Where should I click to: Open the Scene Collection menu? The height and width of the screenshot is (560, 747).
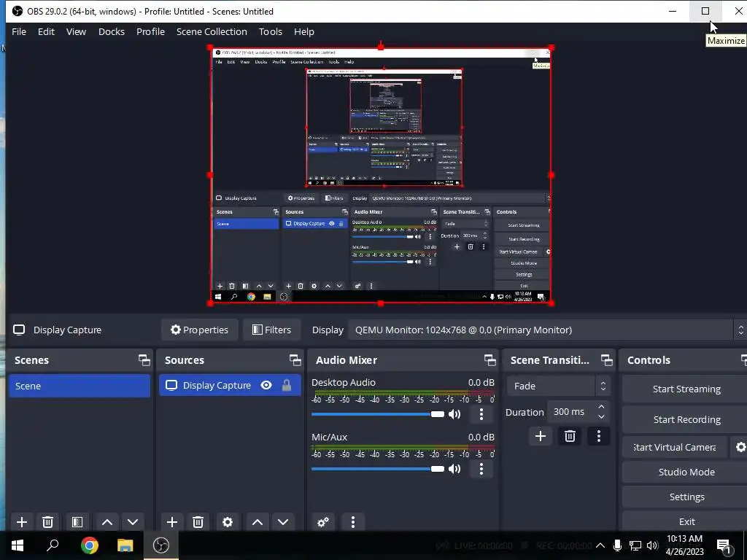(212, 31)
